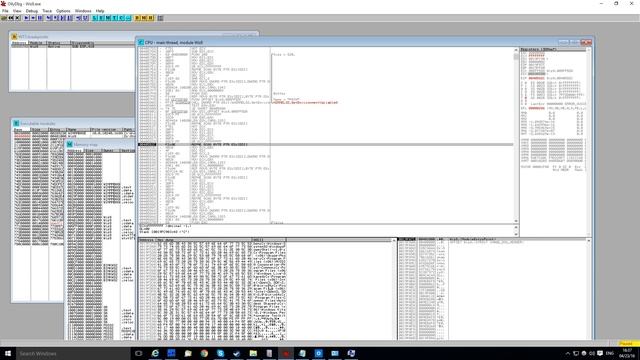The width and height of the screenshot is (640, 360).
Task: Open the Debug menu
Action: coord(32,11)
